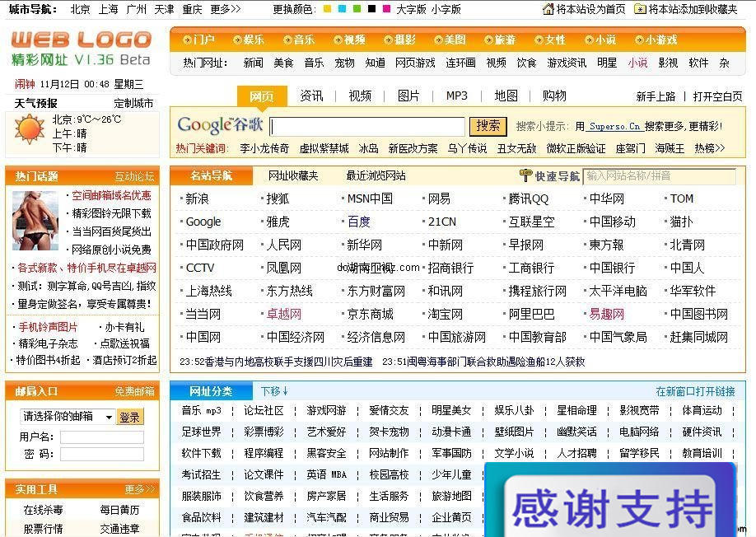This screenshot has width=756, height=537.
Task: Open the 新浪 site link
Action: (x=197, y=198)
